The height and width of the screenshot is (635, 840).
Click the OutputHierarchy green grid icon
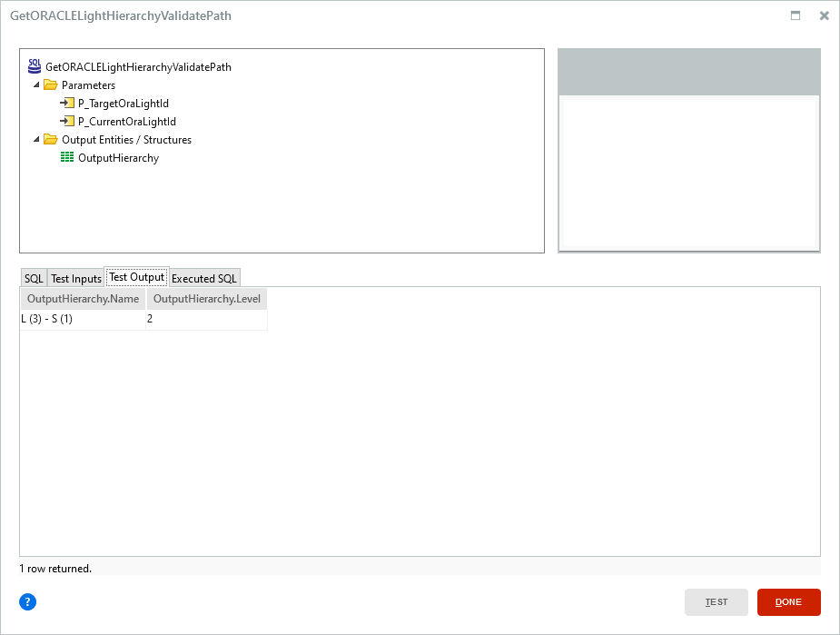[x=67, y=157]
